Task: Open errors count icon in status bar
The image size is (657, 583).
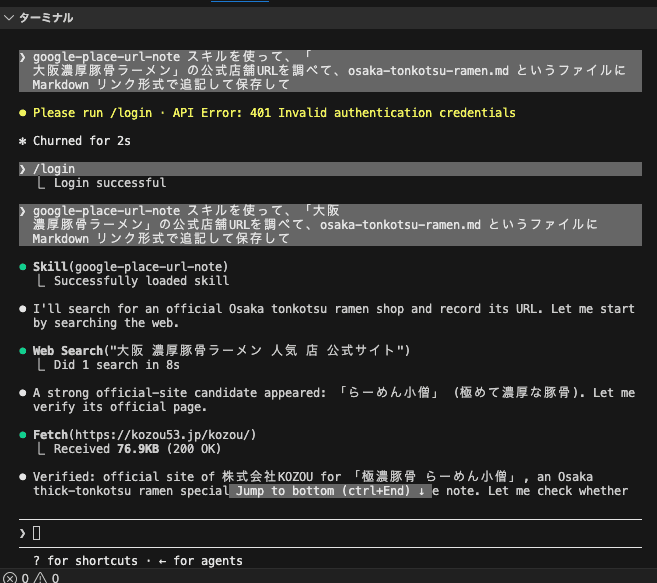Action: (10, 578)
